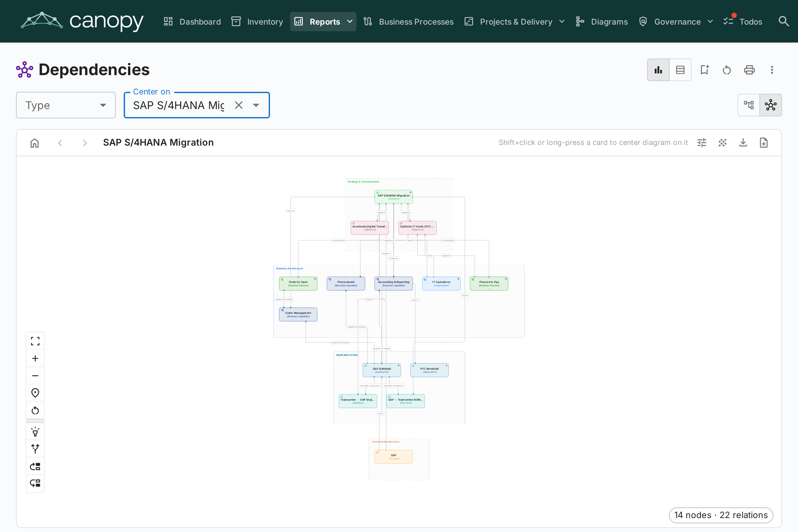Click the reset report icon in header

(x=727, y=70)
